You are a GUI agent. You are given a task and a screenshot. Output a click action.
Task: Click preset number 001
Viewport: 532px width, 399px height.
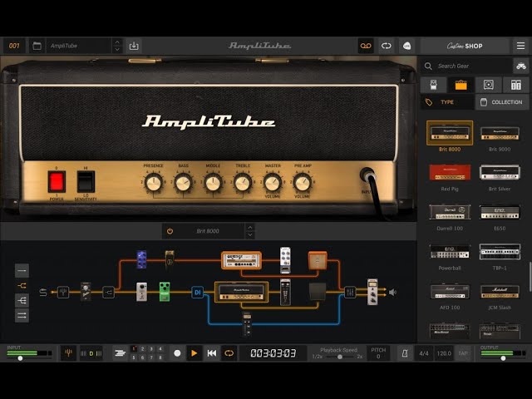click(14, 46)
